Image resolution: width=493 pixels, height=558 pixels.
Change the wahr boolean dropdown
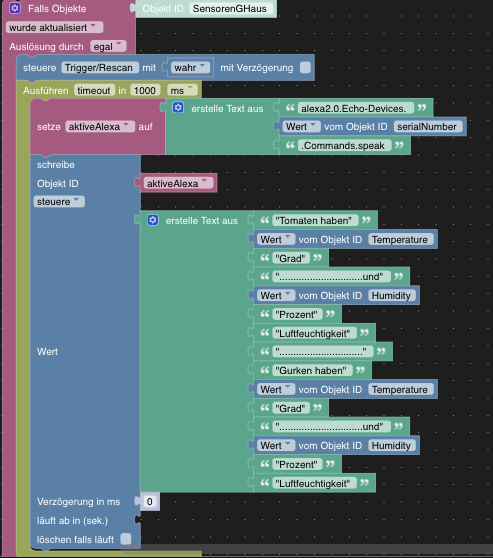[x=190, y=68]
